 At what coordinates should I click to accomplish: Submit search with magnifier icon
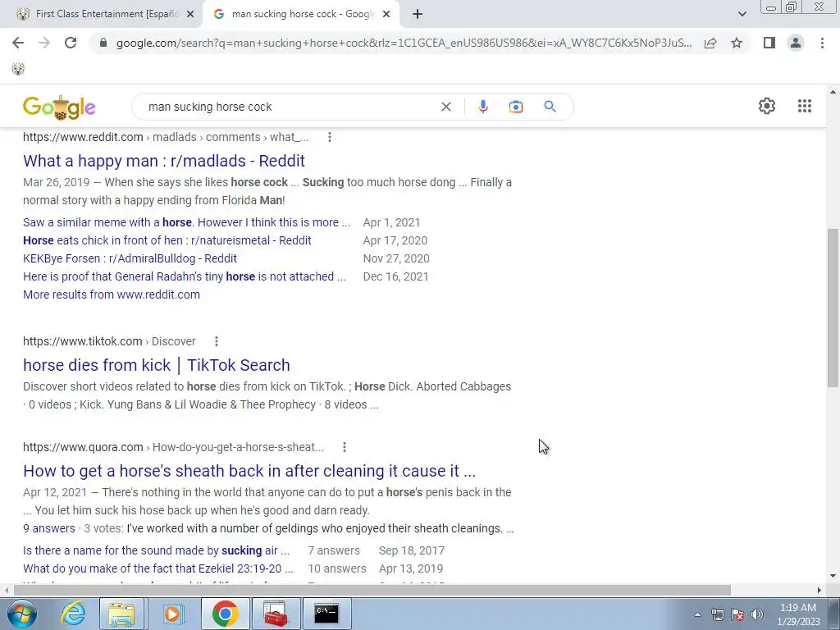click(x=550, y=107)
